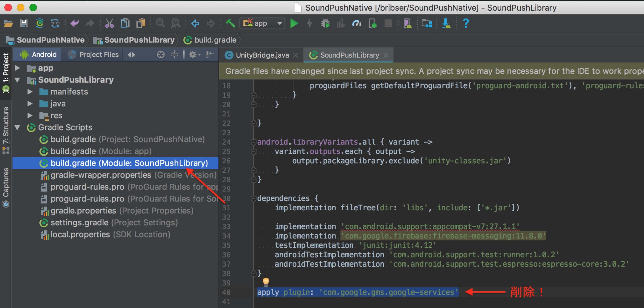Sync project with Gradle files icon
Image resolution: width=644 pixels, height=308 pixels.
pyautogui.click(x=40, y=23)
